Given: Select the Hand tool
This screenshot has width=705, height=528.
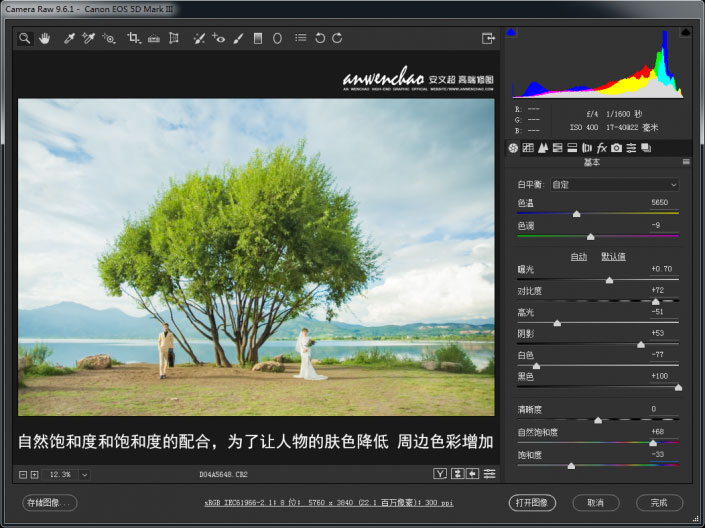Looking at the screenshot, I should tap(44, 39).
